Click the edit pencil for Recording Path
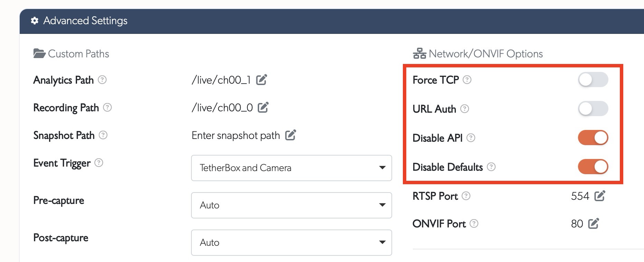This screenshot has width=644, height=262. pos(264,107)
